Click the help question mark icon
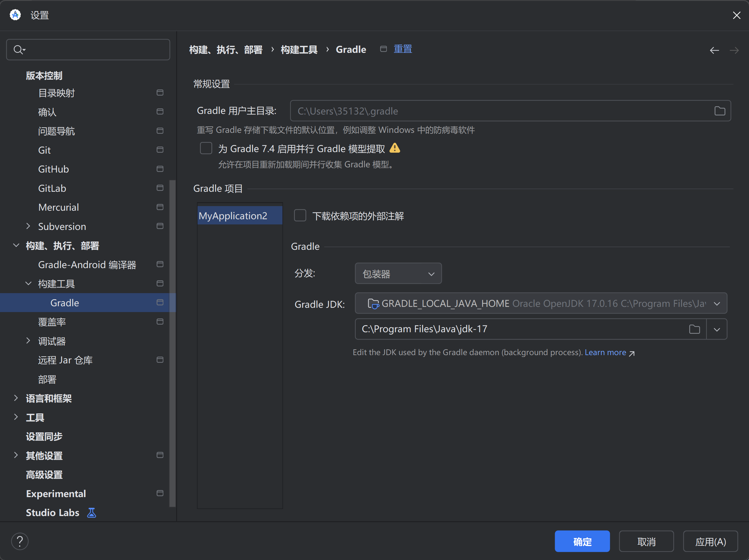The image size is (749, 560). 20,541
